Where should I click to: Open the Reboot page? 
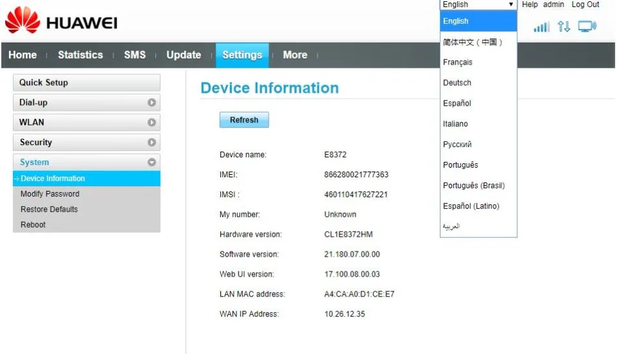tap(33, 225)
